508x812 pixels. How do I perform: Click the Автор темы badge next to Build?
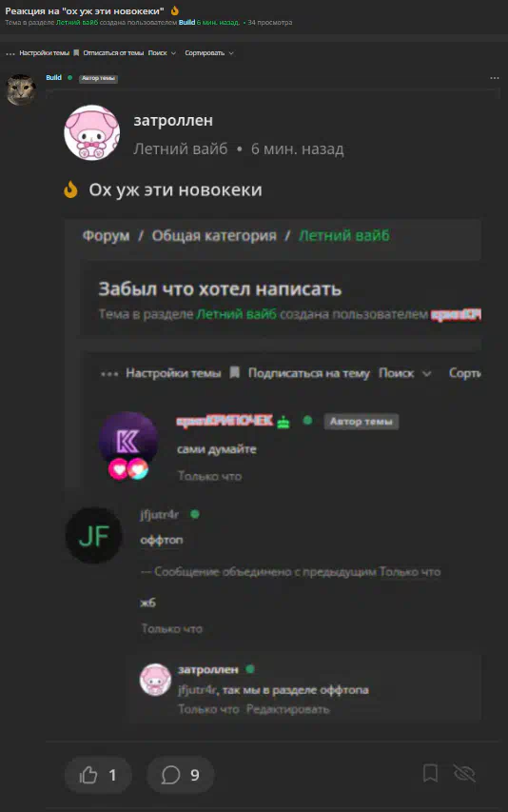point(98,78)
